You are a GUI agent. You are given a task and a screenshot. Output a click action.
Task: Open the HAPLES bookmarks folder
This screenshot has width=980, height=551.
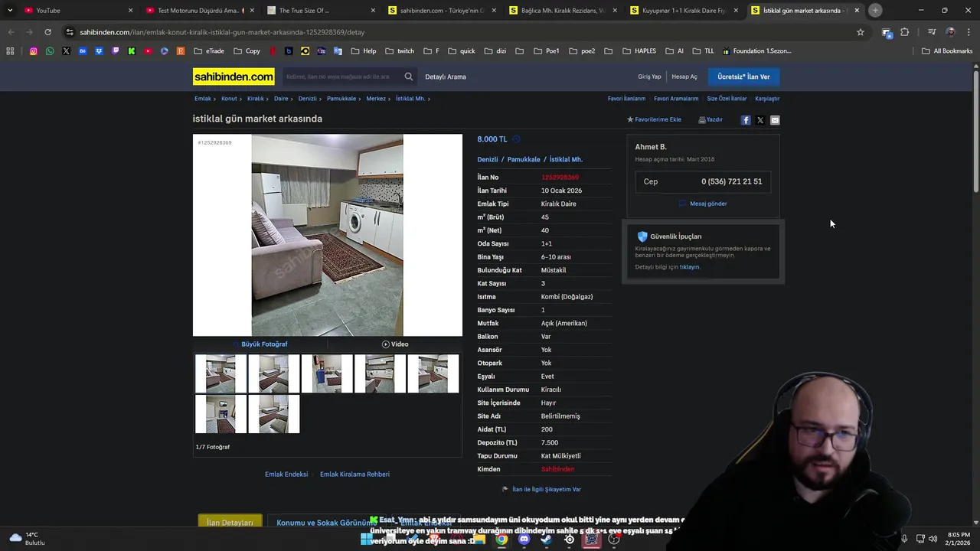click(639, 51)
